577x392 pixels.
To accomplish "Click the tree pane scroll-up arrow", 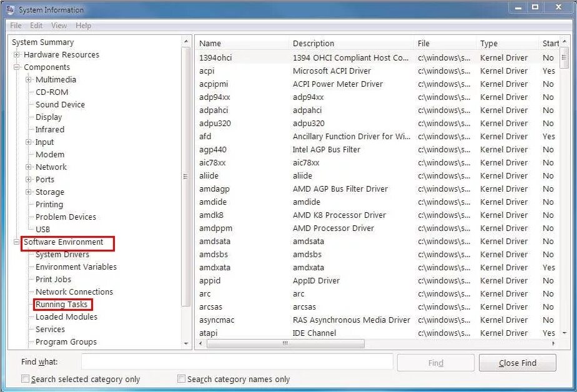I will coord(186,42).
